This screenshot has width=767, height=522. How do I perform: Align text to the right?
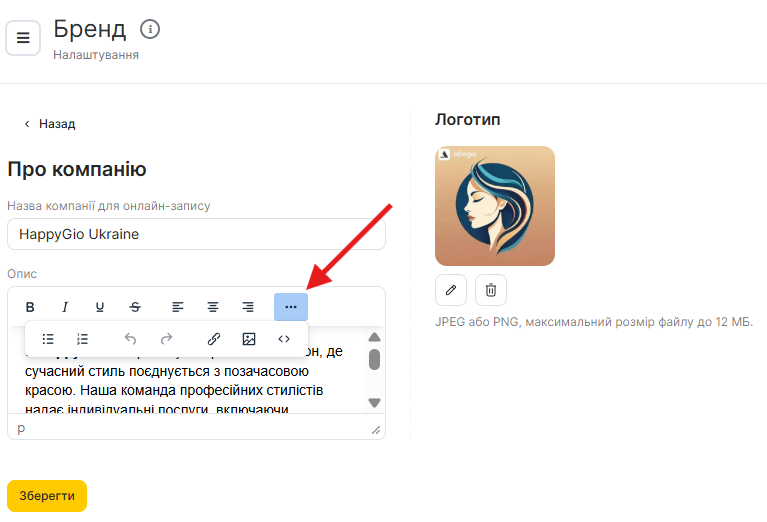coord(248,307)
